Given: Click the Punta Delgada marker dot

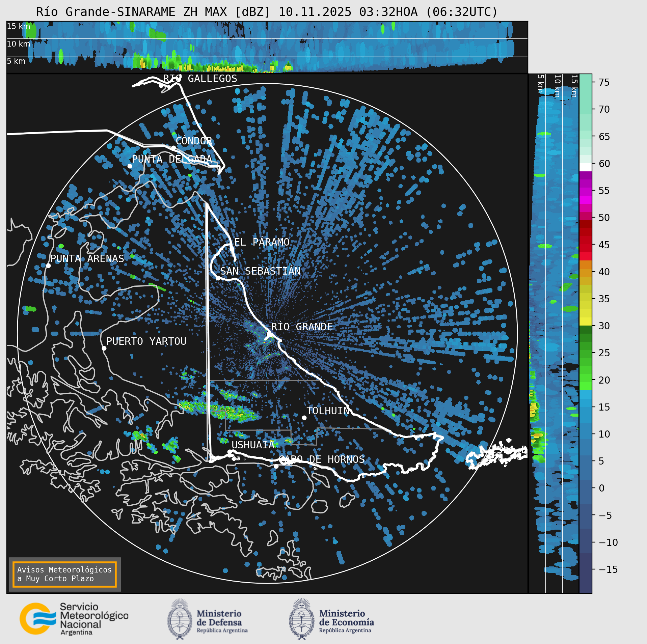Looking at the screenshot, I should pyautogui.click(x=130, y=166).
